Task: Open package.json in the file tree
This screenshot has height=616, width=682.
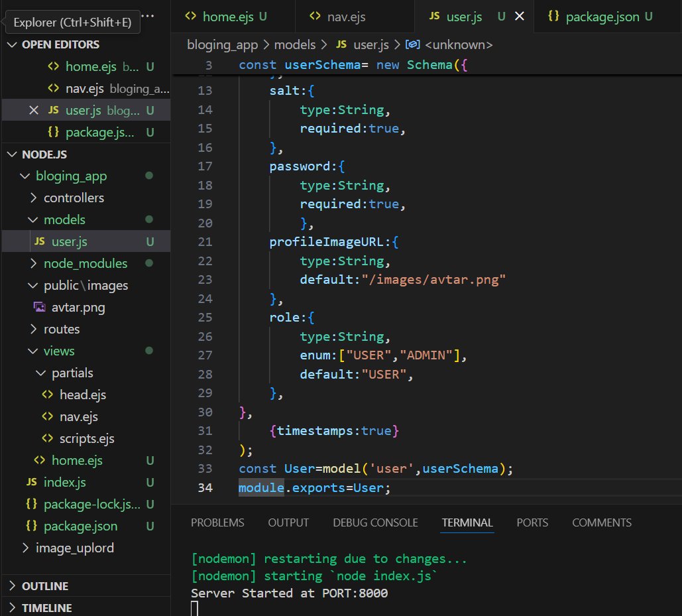Action: [x=86, y=526]
